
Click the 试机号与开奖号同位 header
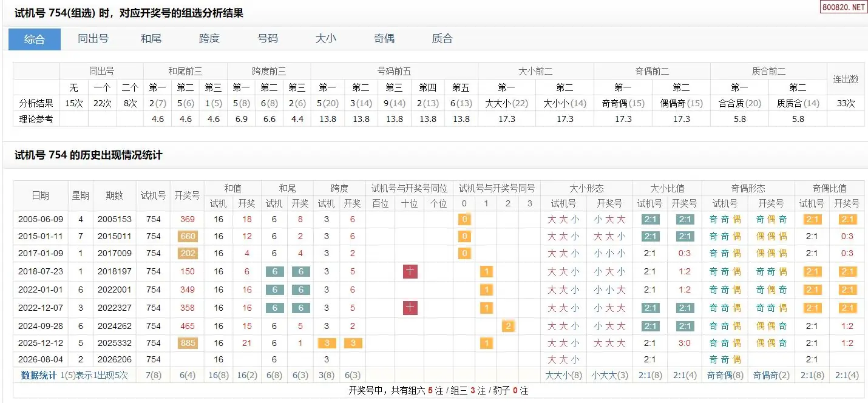(x=409, y=188)
